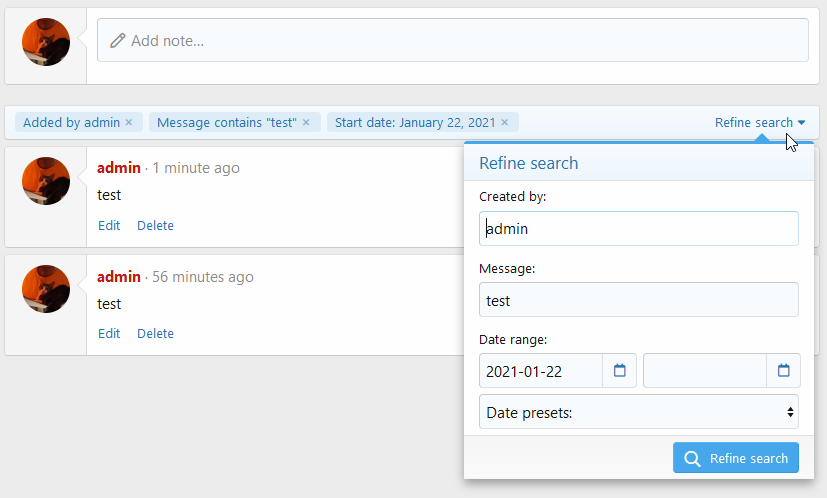The width and height of the screenshot is (827, 498).
Task: Click the avatar on the 56 minutes ago note
Action: click(x=46, y=289)
